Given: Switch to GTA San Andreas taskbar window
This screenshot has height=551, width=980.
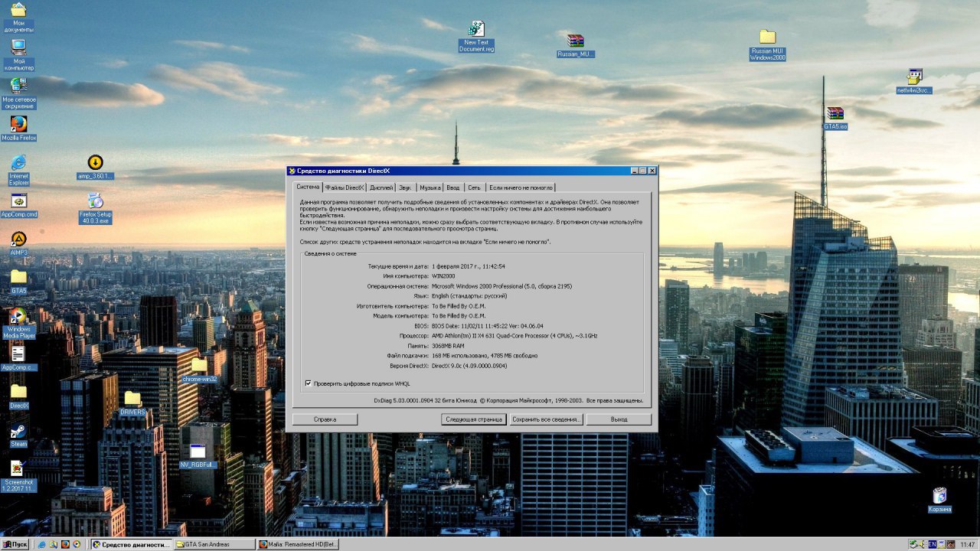Looking at the screenshot, I should (216, 544).
